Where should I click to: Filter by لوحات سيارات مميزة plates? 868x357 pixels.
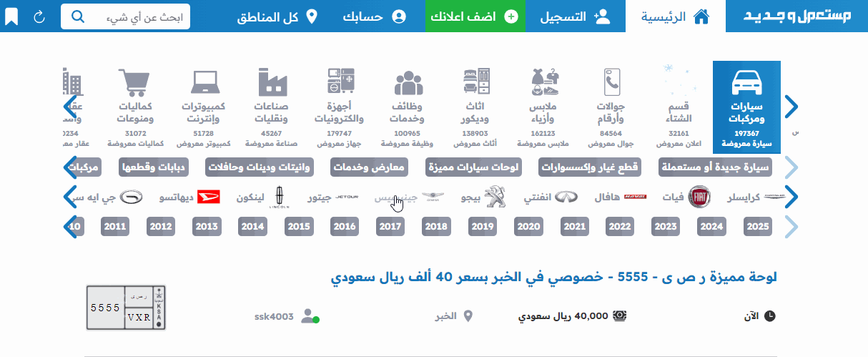pyautogui.click(x=473, y=168)
